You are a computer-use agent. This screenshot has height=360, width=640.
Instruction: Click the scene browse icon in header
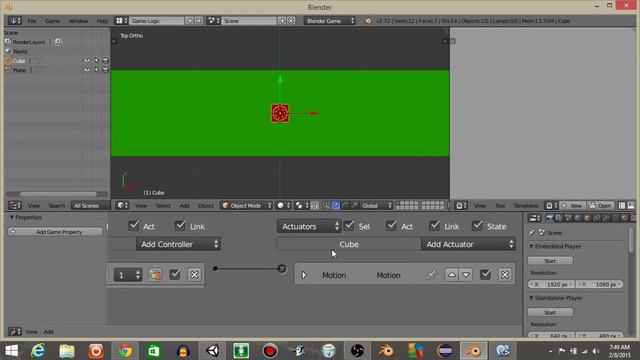point(213,21)
